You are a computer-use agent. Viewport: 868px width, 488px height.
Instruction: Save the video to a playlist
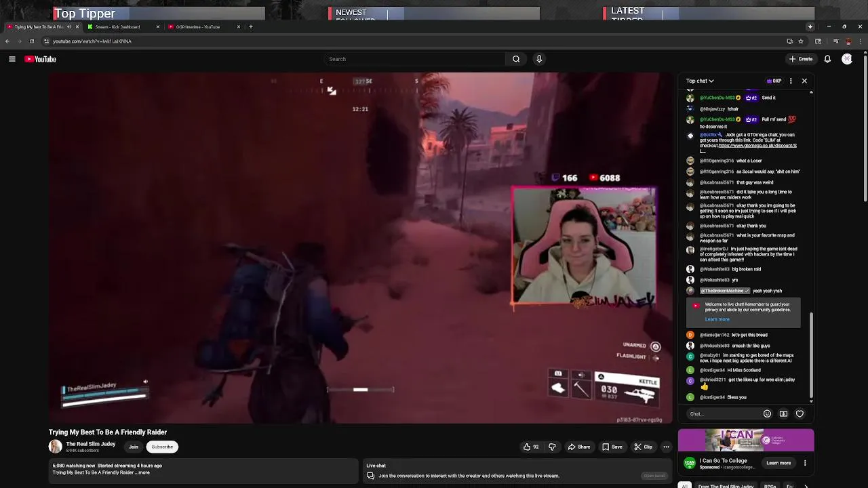coord(612,447)
